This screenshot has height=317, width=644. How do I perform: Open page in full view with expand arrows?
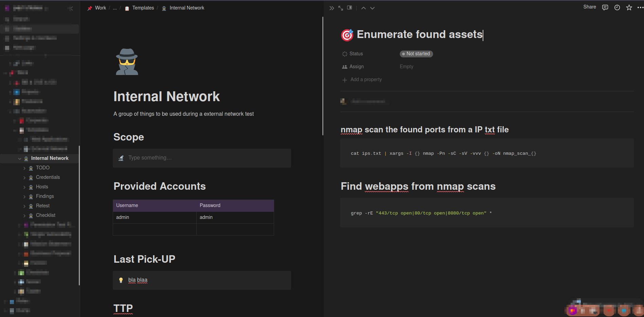340,8
